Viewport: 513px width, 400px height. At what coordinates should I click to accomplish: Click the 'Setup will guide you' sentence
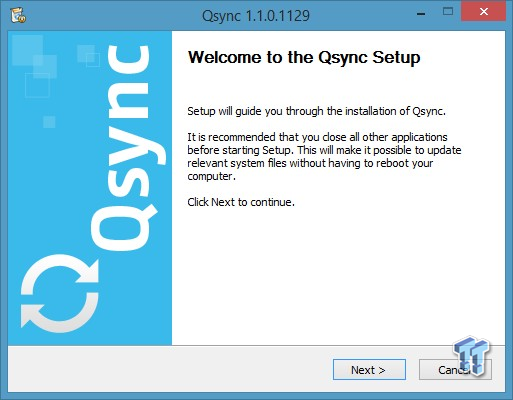316,111
